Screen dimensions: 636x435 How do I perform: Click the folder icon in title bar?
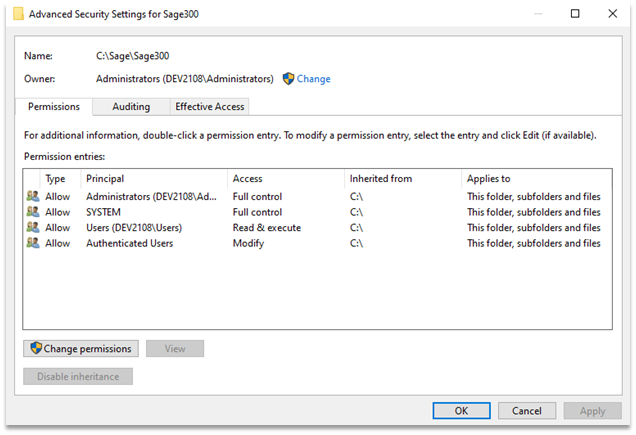click(x=17, y=15)
